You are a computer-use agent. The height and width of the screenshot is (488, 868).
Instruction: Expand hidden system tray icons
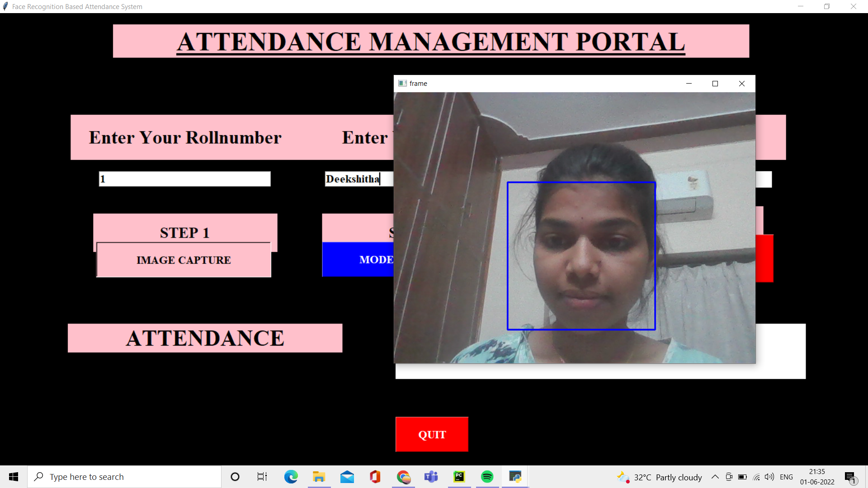(x=715, y=477)
